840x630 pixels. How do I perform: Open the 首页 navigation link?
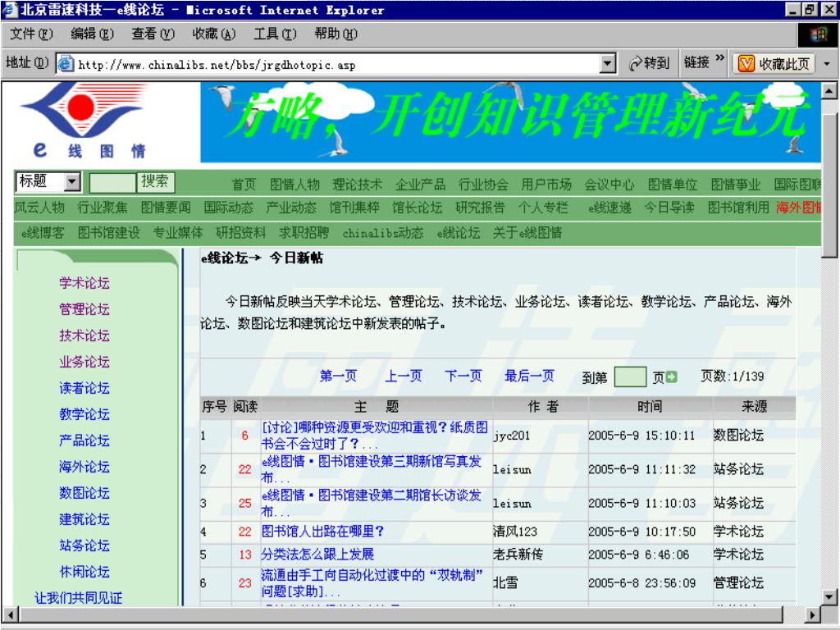[x=244, y=185]
